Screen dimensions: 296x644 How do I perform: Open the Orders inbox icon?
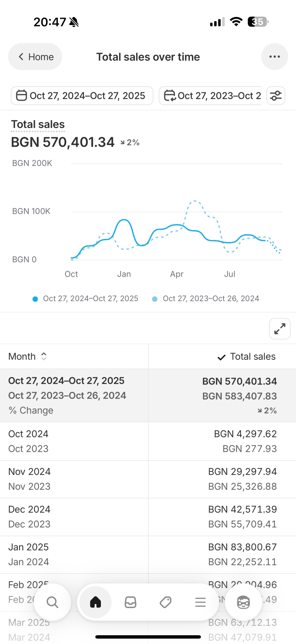pyautogui.click(x=130, y=602)
